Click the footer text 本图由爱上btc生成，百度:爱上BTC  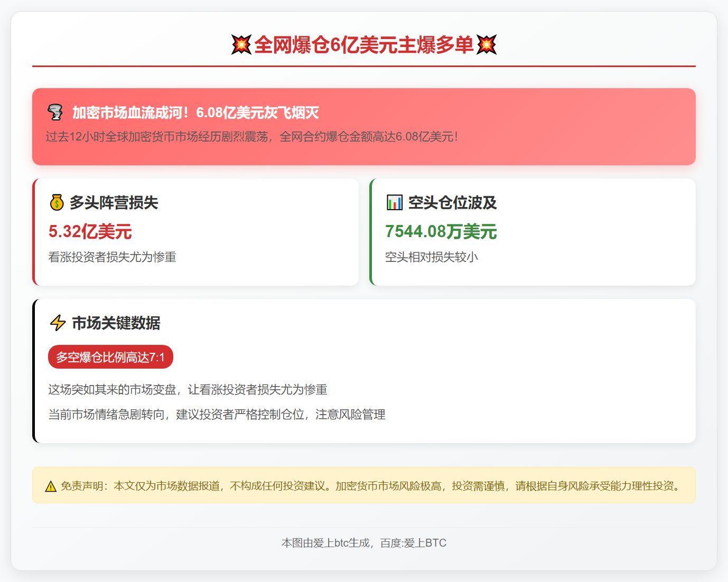364,543
